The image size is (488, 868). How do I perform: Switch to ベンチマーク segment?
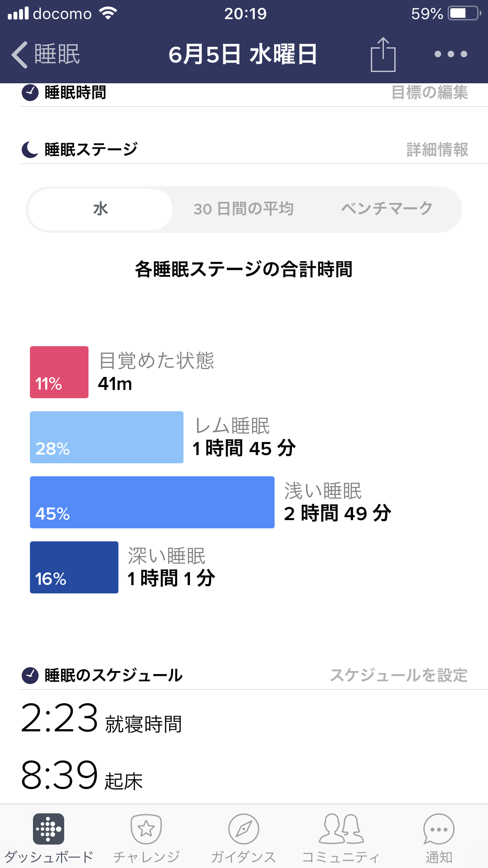point(386,209)
